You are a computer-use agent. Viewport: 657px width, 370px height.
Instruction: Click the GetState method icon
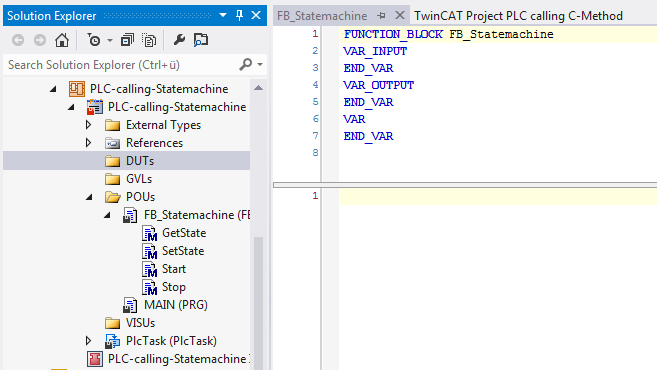coord(149,233)
